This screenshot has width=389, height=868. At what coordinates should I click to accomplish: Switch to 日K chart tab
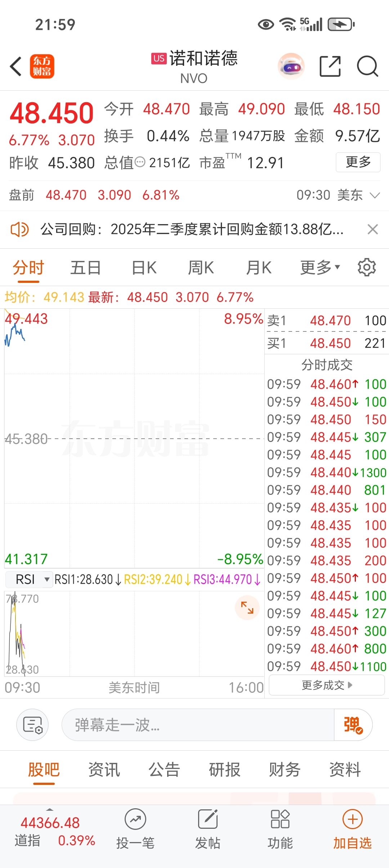tap(144, 268)
